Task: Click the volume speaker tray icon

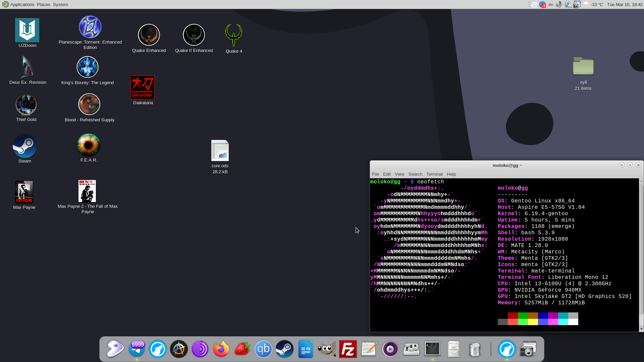Action: (559, 5)
